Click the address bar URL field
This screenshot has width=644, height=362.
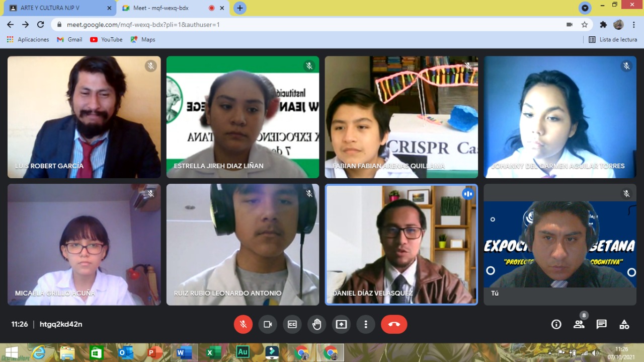(302, 24)
